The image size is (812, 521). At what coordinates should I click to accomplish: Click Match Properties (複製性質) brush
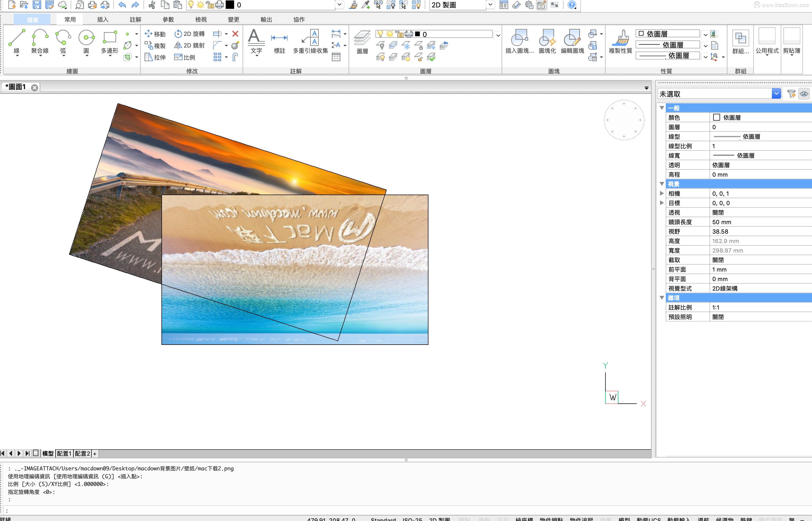click(x=620, y=42)
